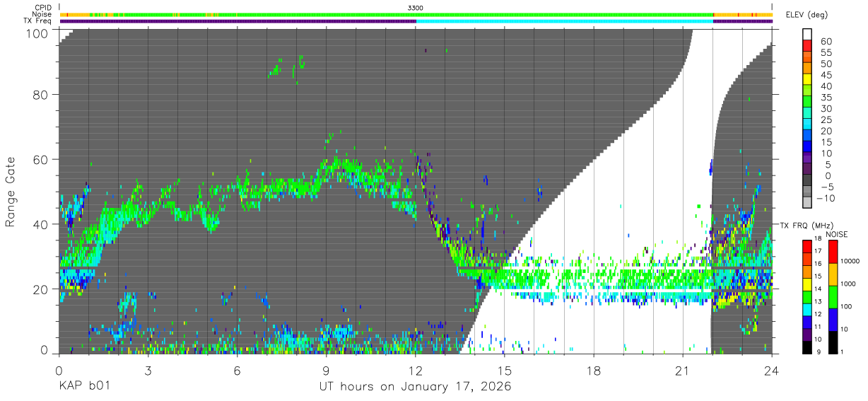Click the black 1–10 segment of NOISE bar
868x401 pixels.
click(832, 342)
